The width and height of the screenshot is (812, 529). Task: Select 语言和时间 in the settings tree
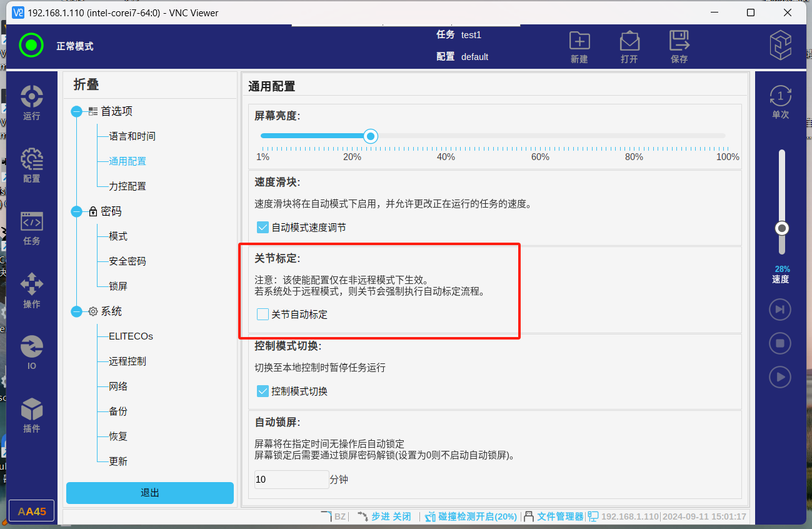pos(132,136)
